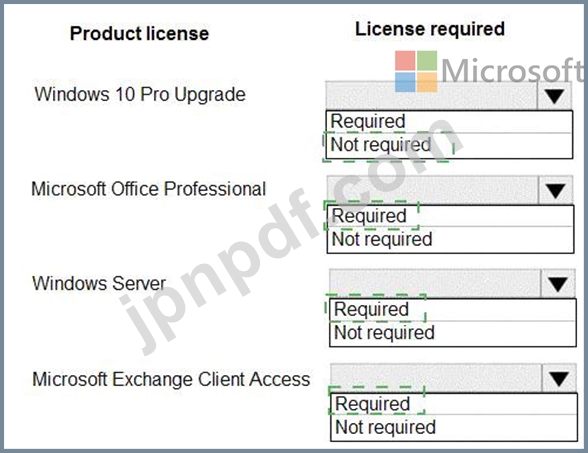Viewport: 588px width, 453px height.
Task: Click the Microsoft four-square logo icon
Action: [416, 71]
